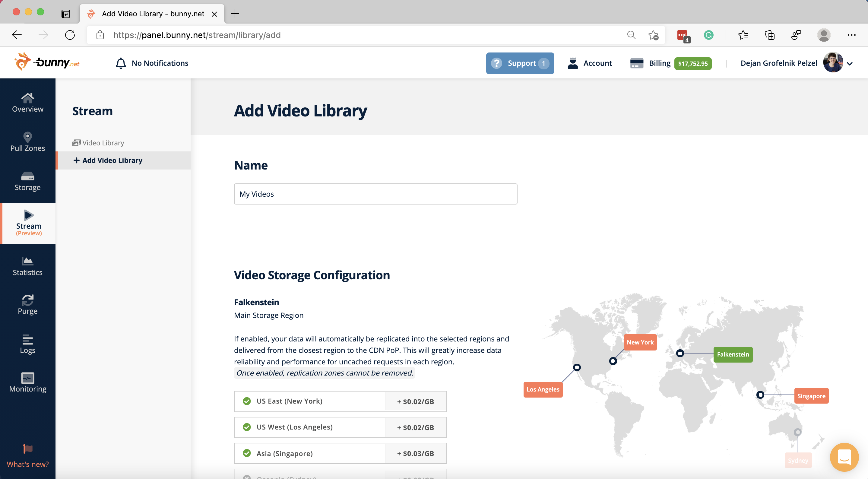Open the Video Library list
Viewport: 868px width, 479px height.
[x=98, y=143]
